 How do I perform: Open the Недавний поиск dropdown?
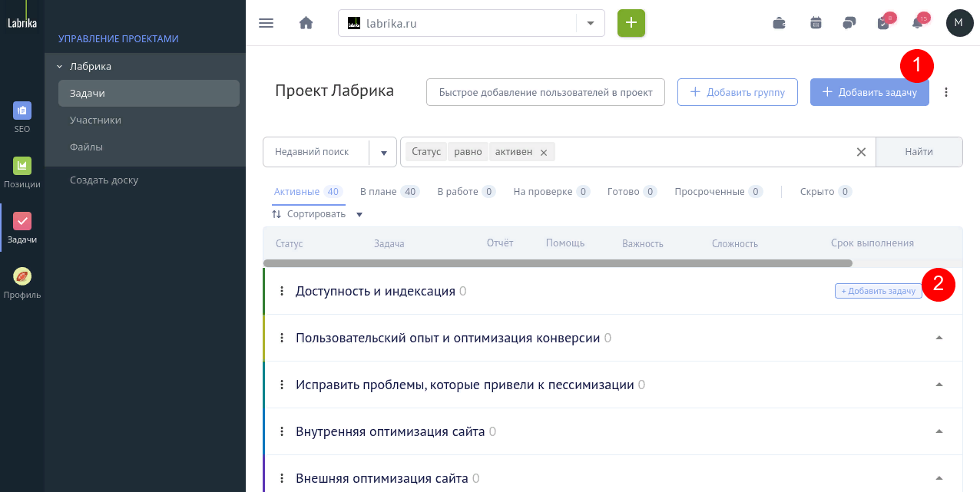click(383, 152)
